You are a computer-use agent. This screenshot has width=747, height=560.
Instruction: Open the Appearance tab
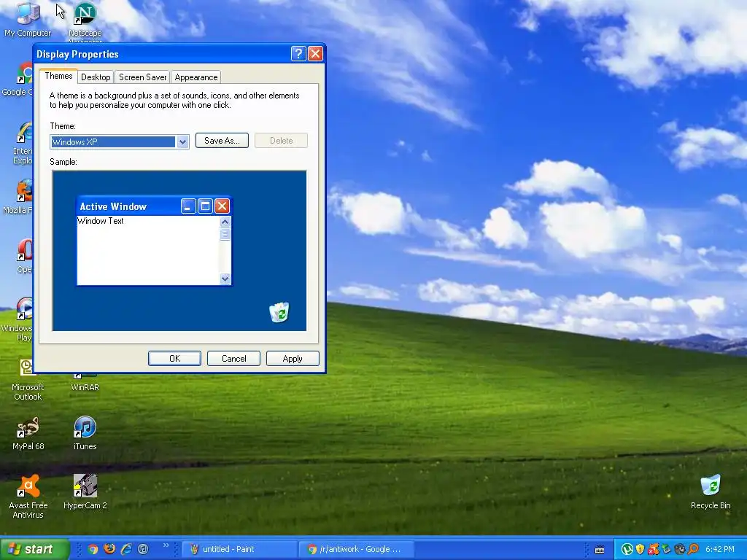(196, 77)
